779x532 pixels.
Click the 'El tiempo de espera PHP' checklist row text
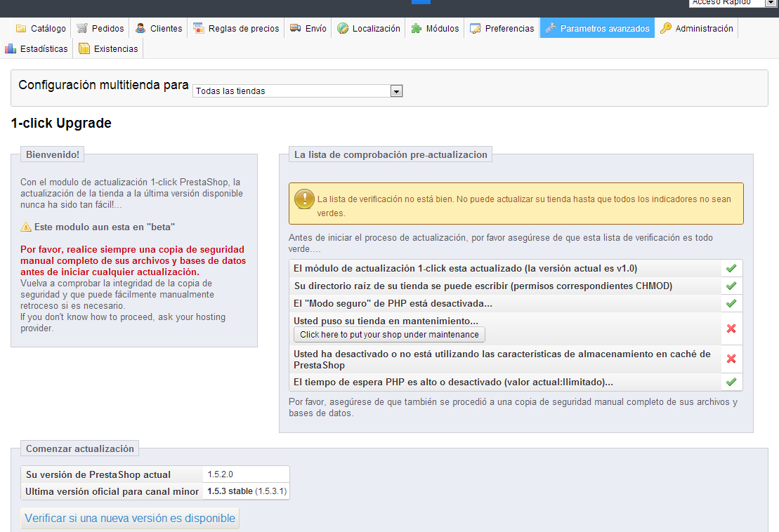click(x=453, y=382)
